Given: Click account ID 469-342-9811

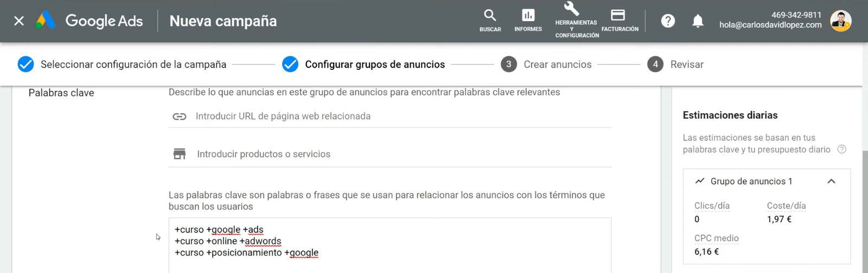Looking at the screenshot, I should pos(796,15).
